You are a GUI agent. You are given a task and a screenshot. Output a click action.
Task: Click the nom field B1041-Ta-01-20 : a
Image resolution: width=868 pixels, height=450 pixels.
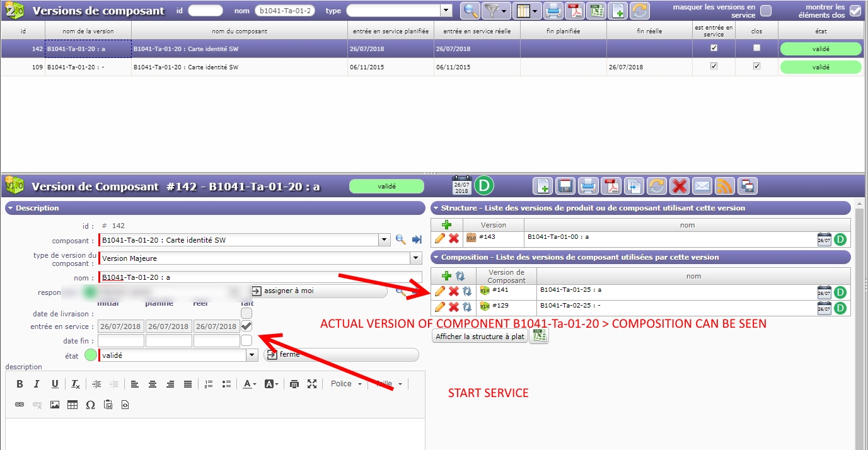pos(260,277)
